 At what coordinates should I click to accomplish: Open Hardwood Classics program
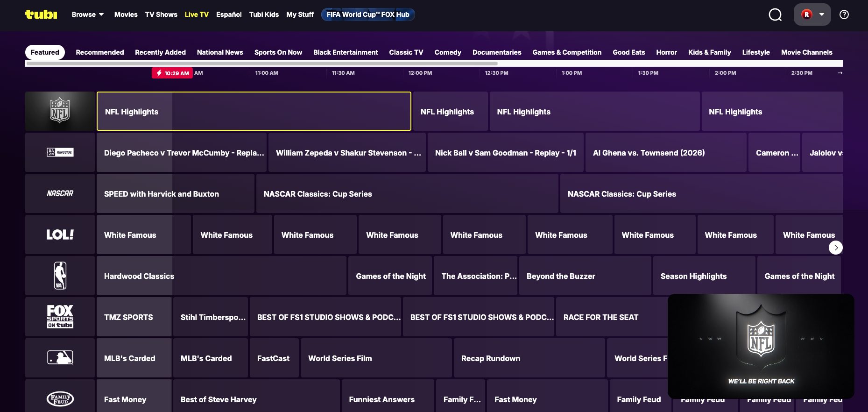pyautogui.click(x=221, y=276)
